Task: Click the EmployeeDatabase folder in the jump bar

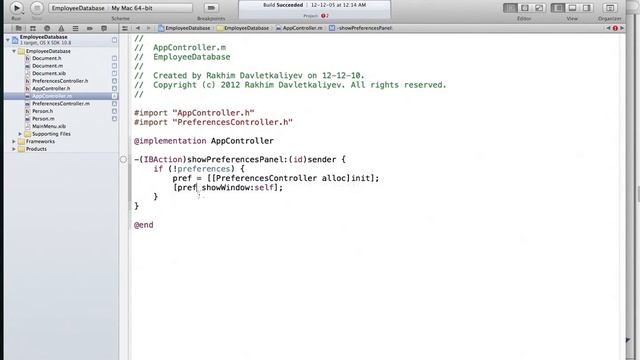Action: click(x=243, y=28)
